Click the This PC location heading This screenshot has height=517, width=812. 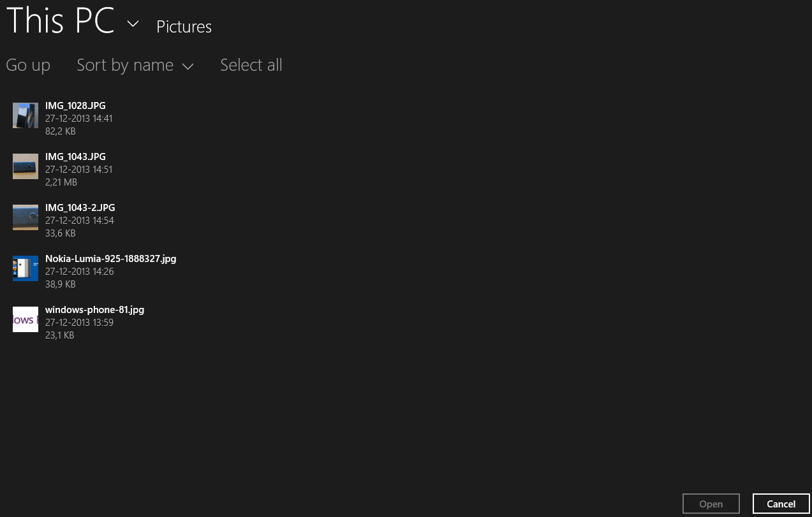click(x=60, y=20)
